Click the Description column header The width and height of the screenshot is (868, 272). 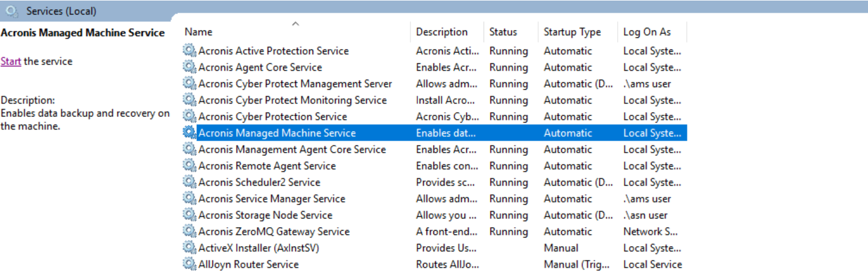(441, 32)
